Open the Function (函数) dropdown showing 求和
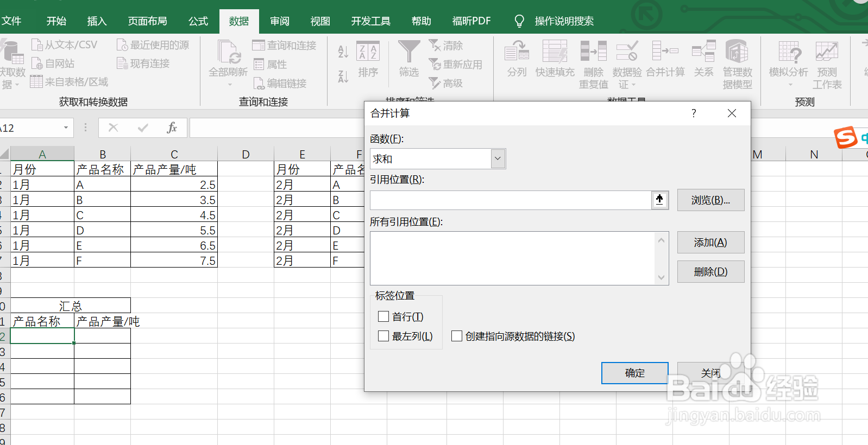The width and height of the screenshot is (868, 445). click(x=498, y=159)
